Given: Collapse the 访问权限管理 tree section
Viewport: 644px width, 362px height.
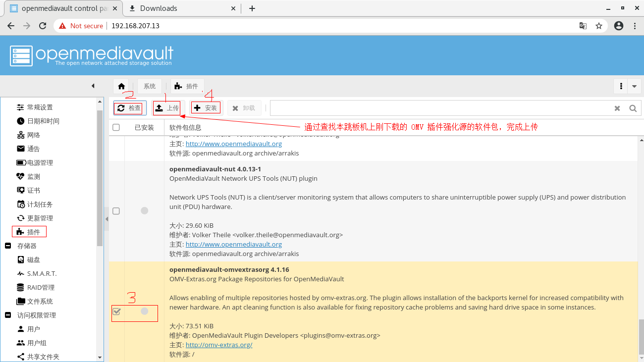Looking at the screenshot, I should (x=8, y=315).
